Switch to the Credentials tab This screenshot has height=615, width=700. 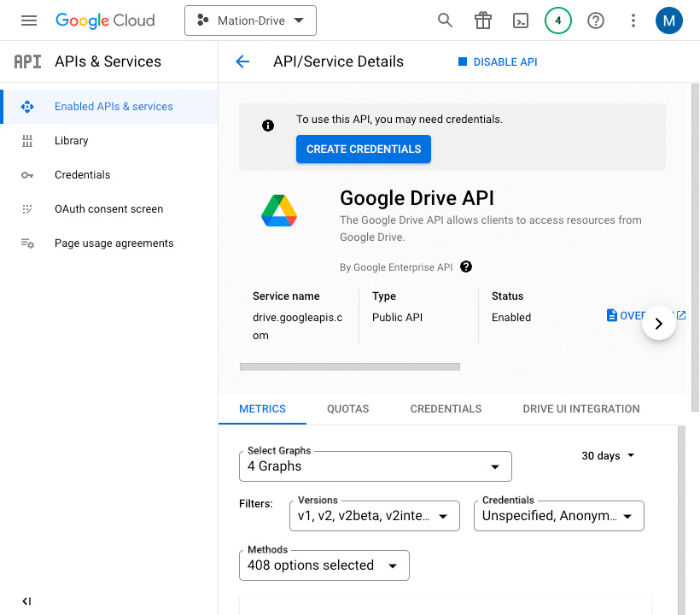click(x=446, y=408)
